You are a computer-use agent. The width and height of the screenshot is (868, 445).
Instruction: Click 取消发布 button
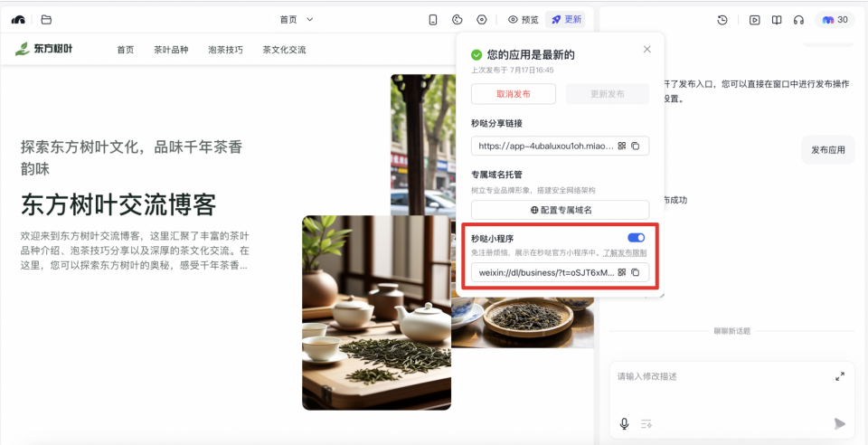click(514, 94)
